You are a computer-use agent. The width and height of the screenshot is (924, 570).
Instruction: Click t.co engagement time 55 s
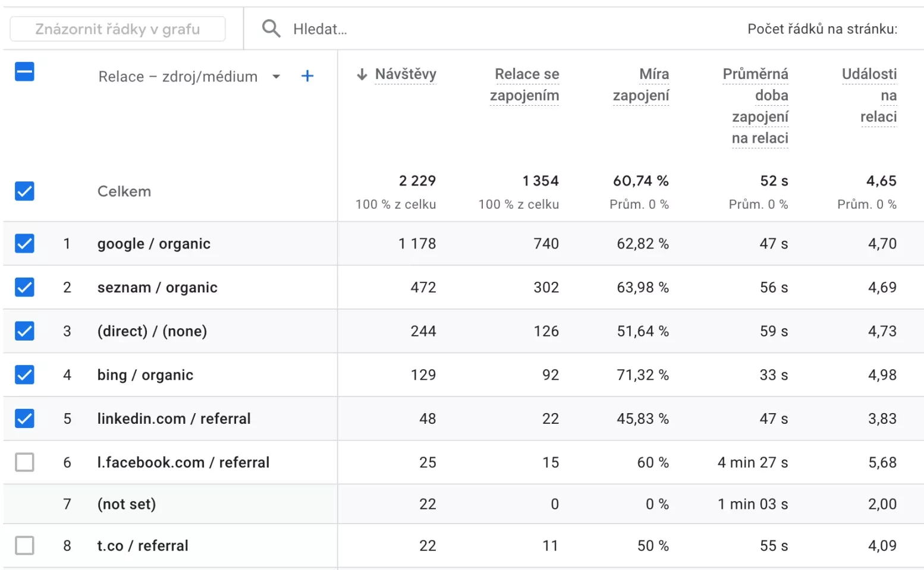pyautogui.click(x=774, y=546)
